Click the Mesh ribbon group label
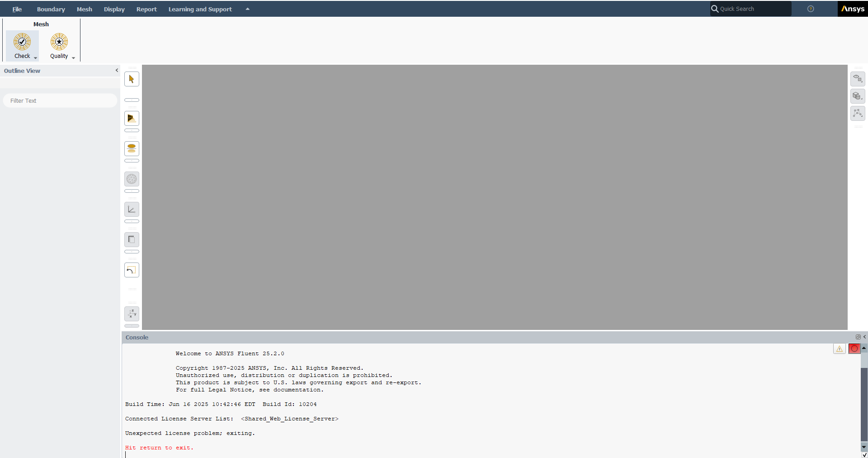The width and height of the screenshot is (868, 458). click(41, 24)
